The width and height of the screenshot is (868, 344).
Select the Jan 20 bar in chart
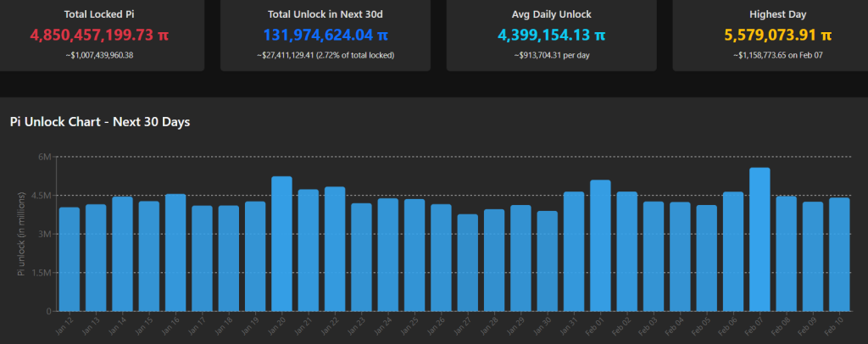coord(281,246)
